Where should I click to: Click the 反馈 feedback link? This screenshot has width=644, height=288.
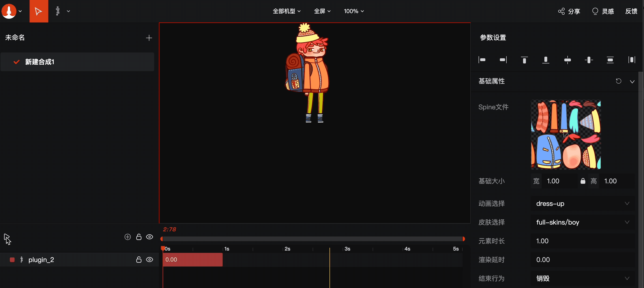tap(631, 11)
